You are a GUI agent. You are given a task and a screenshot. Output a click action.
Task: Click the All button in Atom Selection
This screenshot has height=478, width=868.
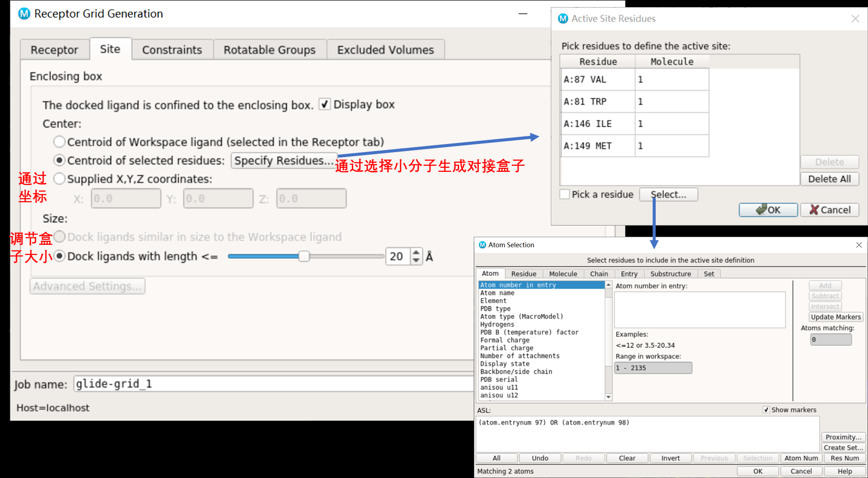[497, 458]
